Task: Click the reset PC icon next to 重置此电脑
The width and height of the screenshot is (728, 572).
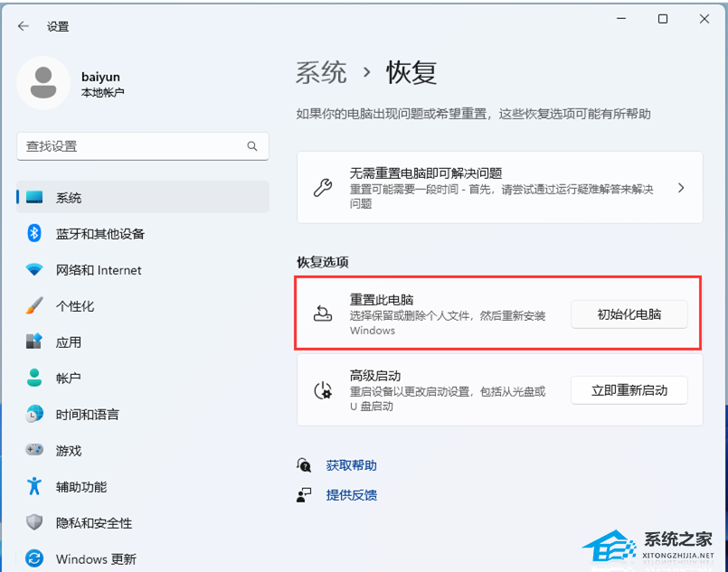Action: click(x=323, y=314)
